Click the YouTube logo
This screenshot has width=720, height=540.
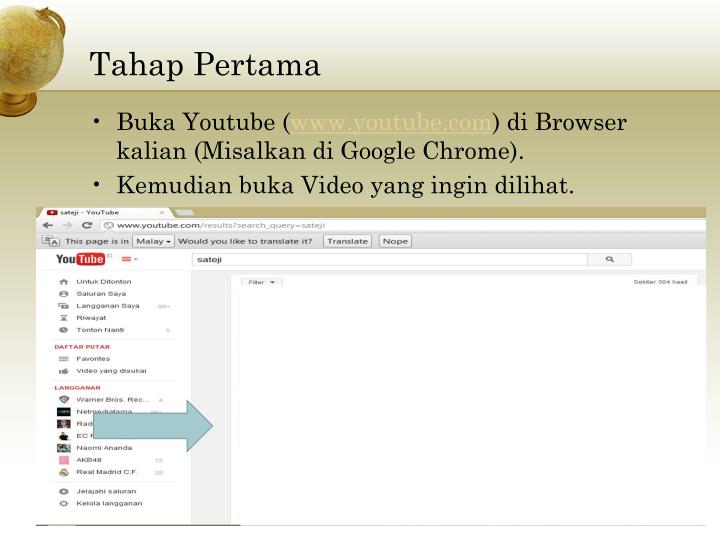point(80,259)
